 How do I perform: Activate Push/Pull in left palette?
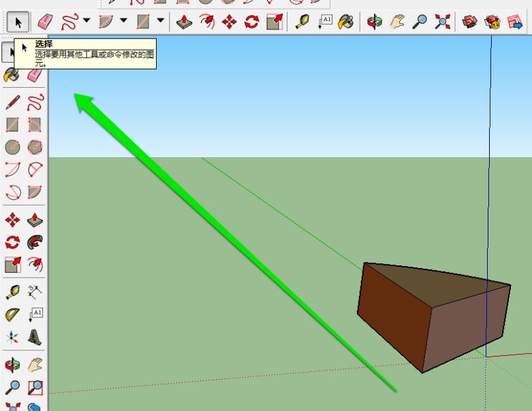pyautogui.click(x=35, y=220)
